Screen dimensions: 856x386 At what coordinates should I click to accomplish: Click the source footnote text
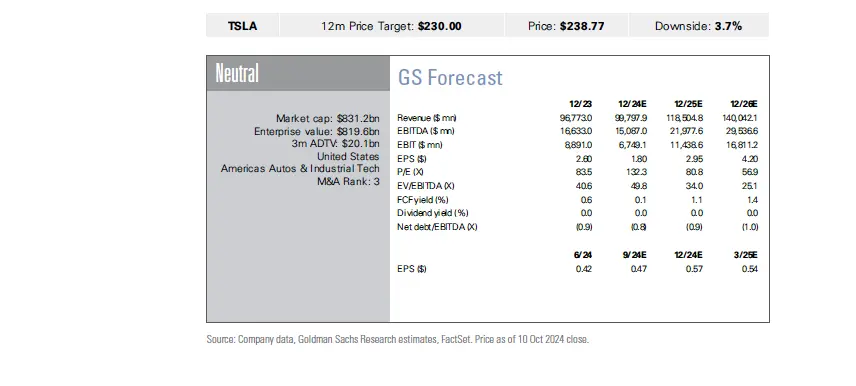(397, 340)
